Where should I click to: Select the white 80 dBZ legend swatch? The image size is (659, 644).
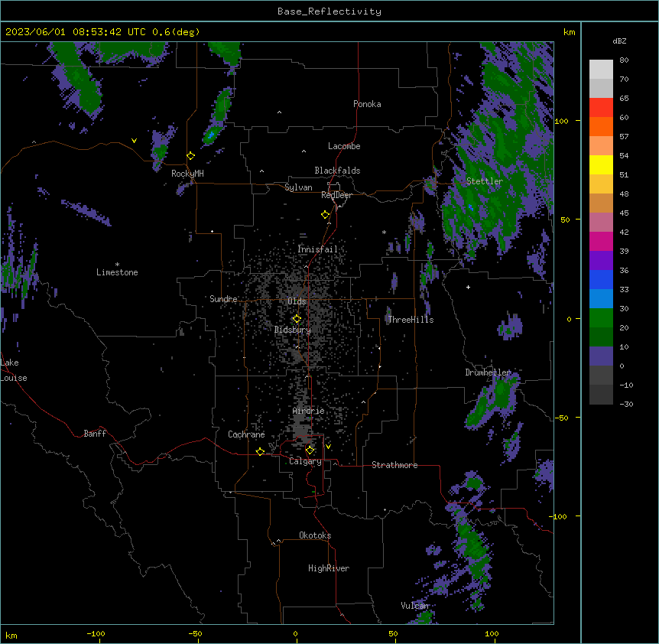[601, 69]
